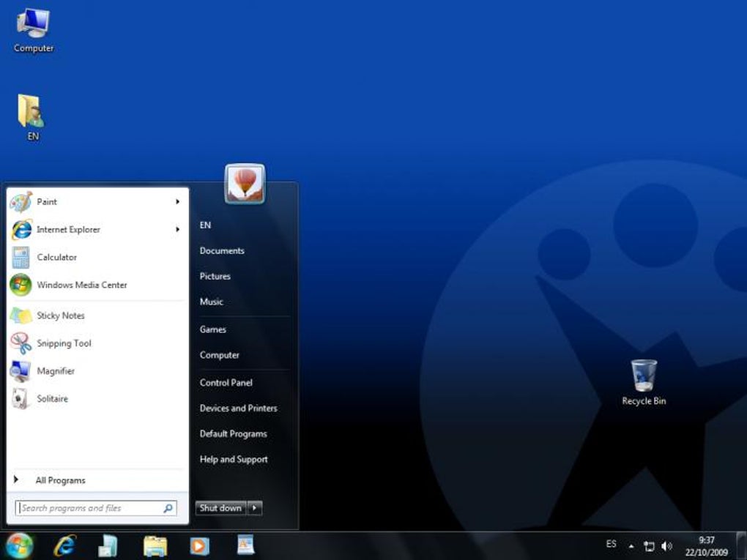Click the Solitaire cards icon

point(21,398)
